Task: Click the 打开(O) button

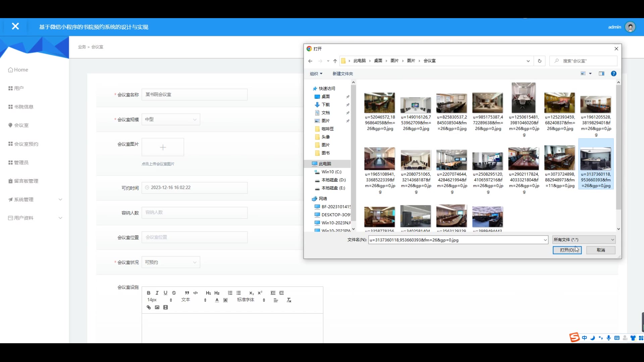Action: click(x=567, y=250)
